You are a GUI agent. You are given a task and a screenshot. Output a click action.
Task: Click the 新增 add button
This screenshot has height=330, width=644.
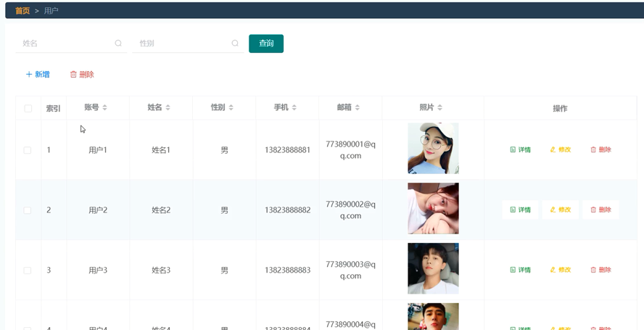(38, 75)
